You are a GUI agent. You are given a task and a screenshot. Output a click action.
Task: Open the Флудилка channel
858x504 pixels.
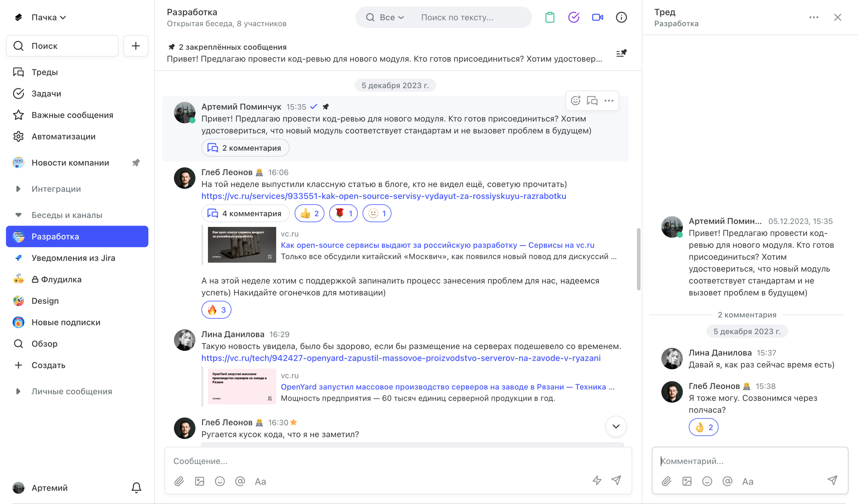point(77,279)
